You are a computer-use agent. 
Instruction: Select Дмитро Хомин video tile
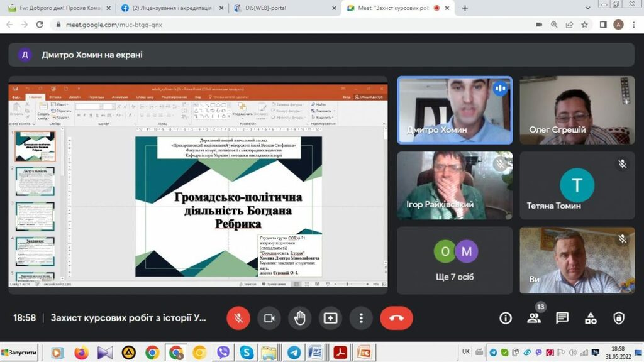point(455,110)
